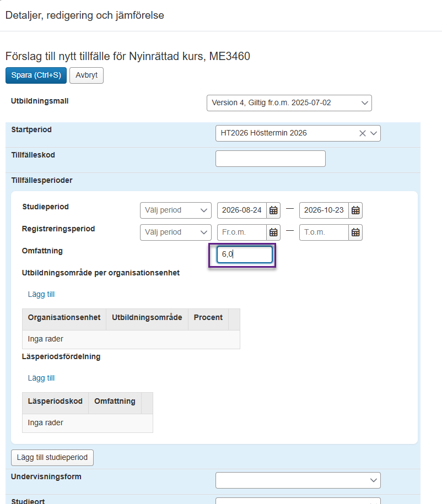Screen dimensions: 442x504
Task: Click 'Lägg till' under Läsperiodsfördelning
Action: [x=41, y=378]
